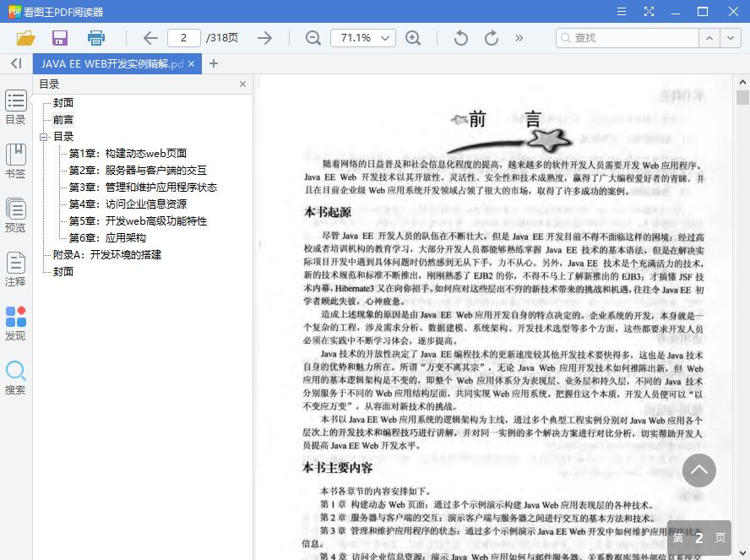Click the vertical scrollbar thumb

pos(742,97)
